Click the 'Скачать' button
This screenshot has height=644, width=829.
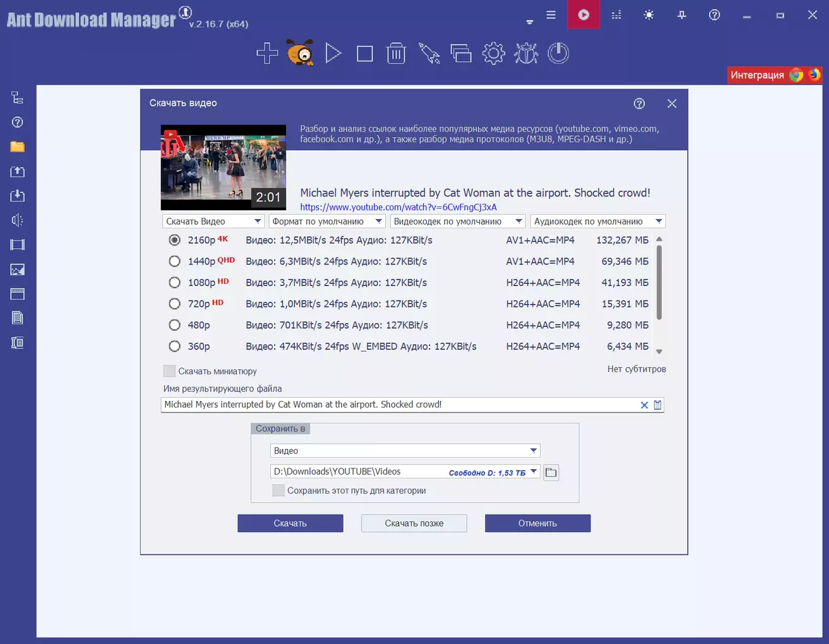290,523
